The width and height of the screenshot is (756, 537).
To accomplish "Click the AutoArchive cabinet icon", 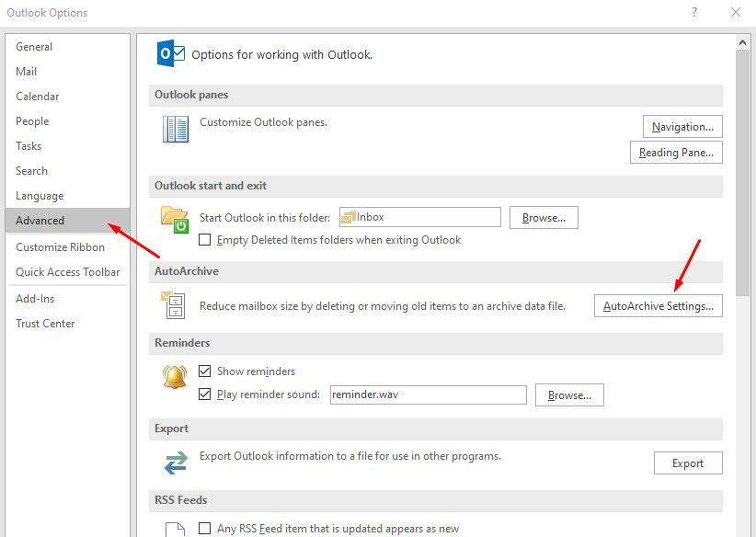I will click(x=175, y=305).
